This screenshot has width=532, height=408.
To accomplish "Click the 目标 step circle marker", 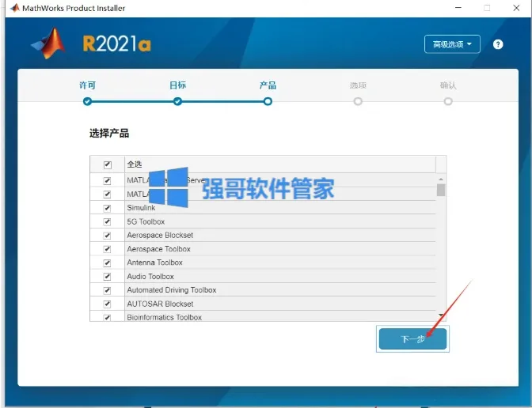I will pyautogui.click(x=177, y=101).
